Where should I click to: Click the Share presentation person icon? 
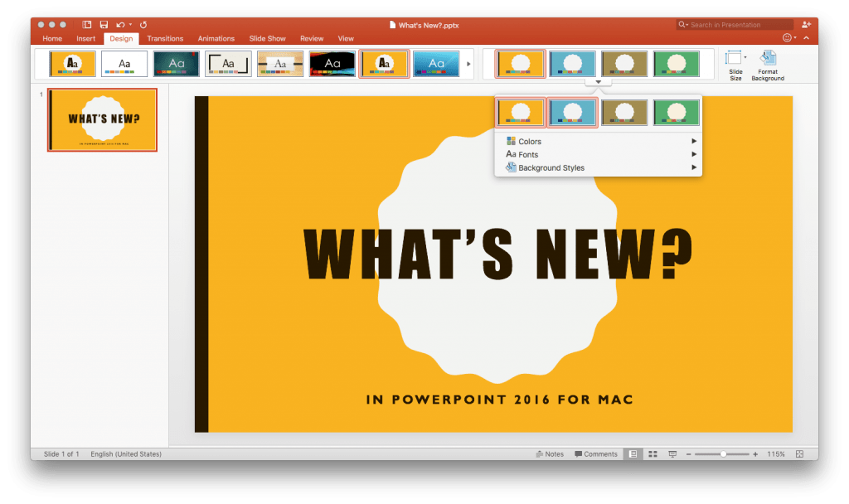tap(806, 24)
